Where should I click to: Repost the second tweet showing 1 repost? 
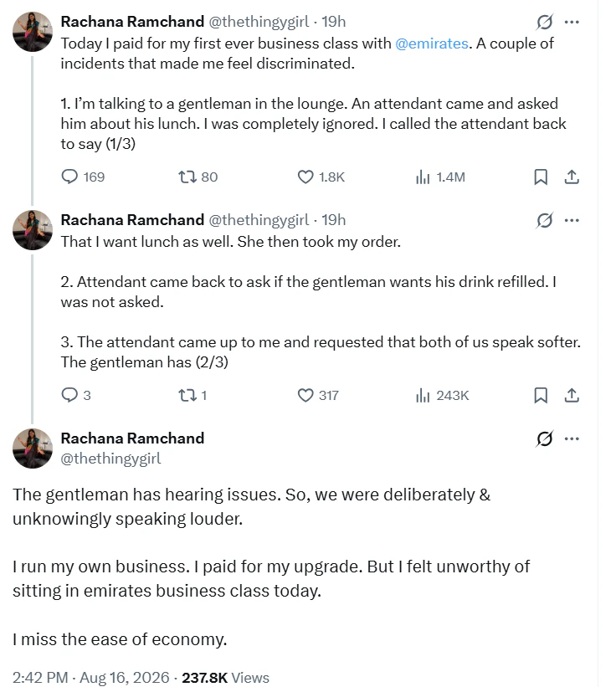point(187,395)
